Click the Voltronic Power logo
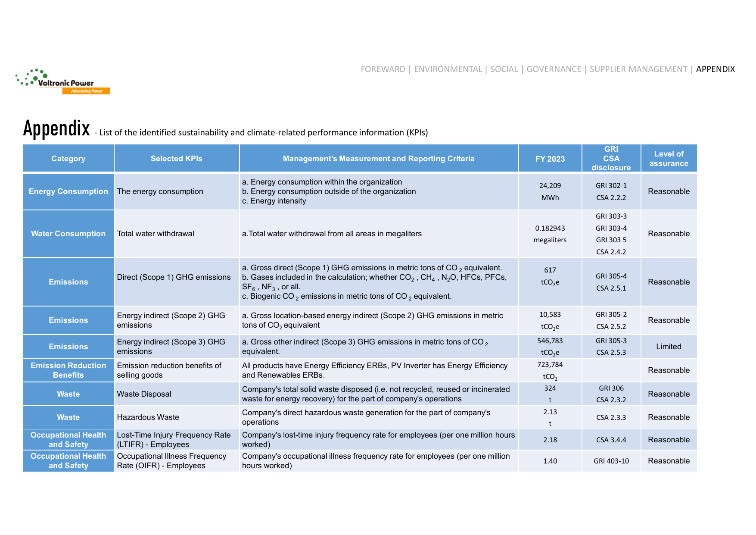Screen dimensions: 756x535 pyautogui.click(x=63, y=81)
